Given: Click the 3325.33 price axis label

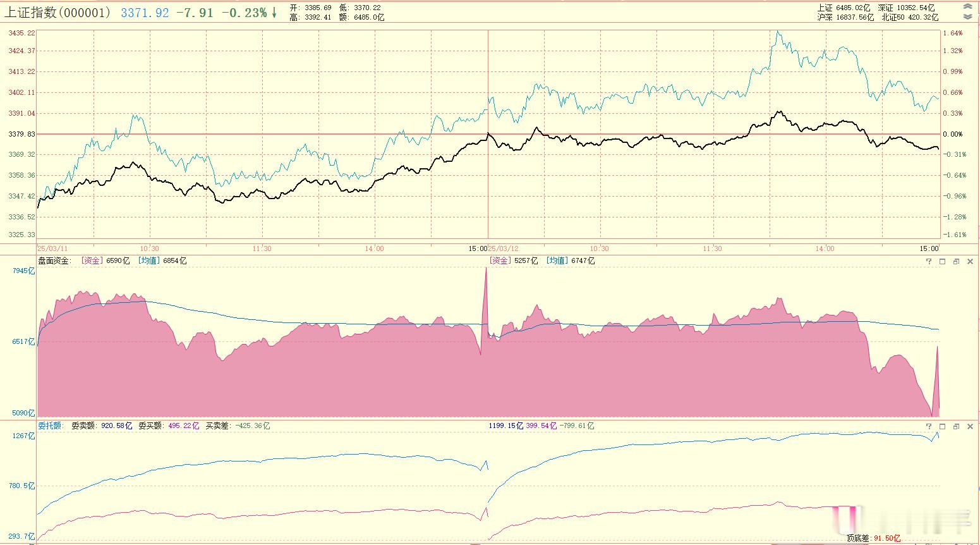Looking at the screenshot, I should (22, 235).
